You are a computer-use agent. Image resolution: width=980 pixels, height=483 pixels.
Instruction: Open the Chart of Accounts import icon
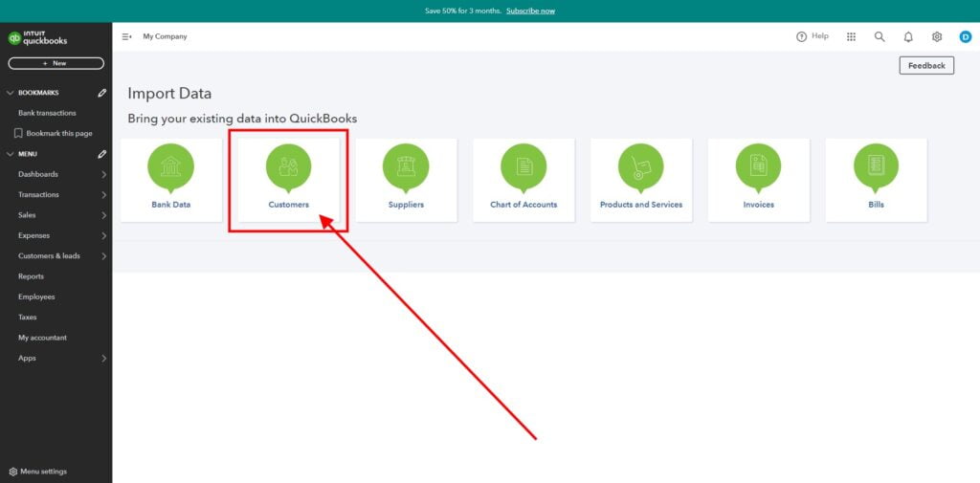pyautogui.click(x=523, y=166)
